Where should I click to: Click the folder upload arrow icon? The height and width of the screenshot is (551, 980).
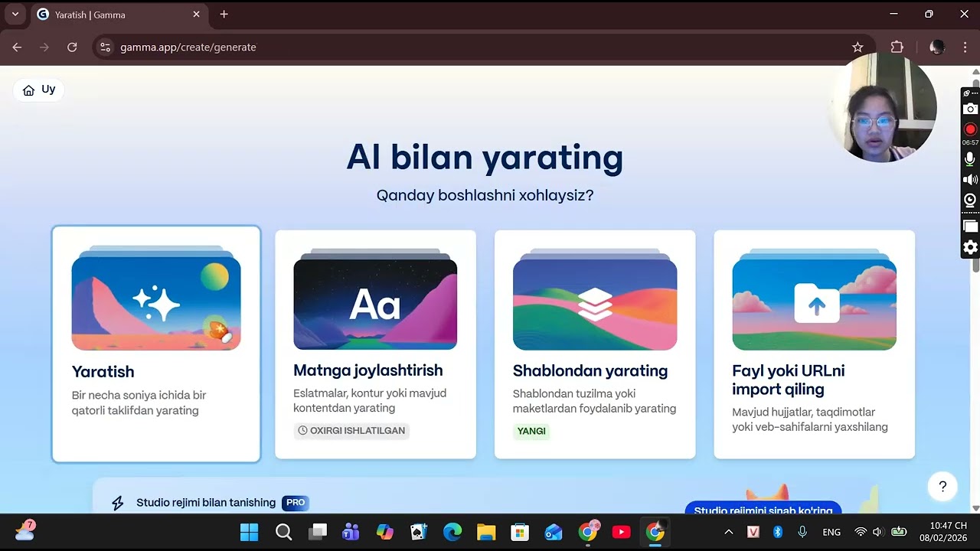click(816, 304)
